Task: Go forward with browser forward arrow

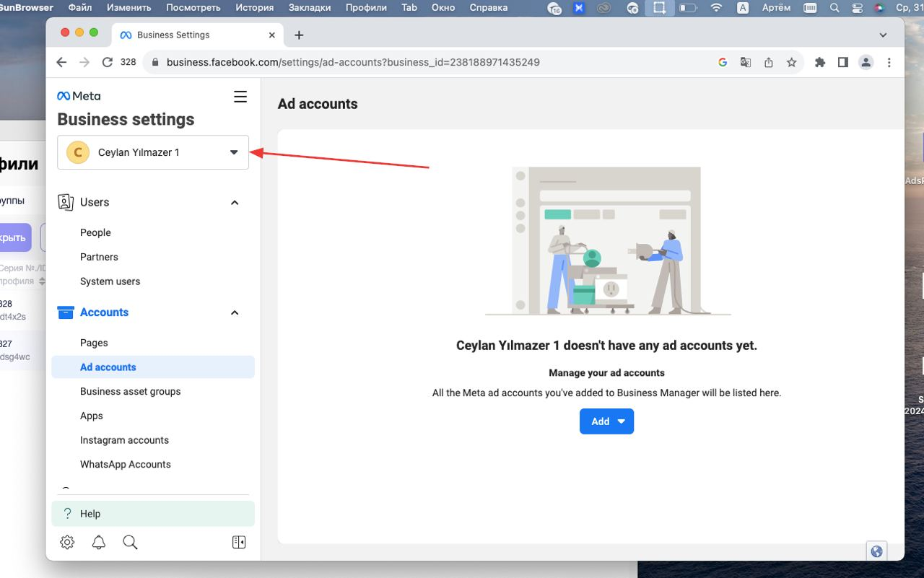Action: click(84, 62)
